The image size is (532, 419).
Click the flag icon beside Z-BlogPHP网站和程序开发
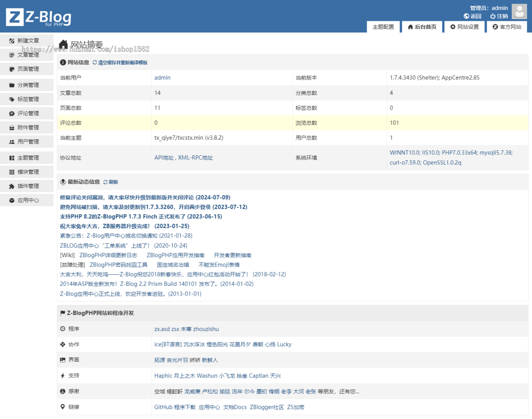tap(63, 313)
